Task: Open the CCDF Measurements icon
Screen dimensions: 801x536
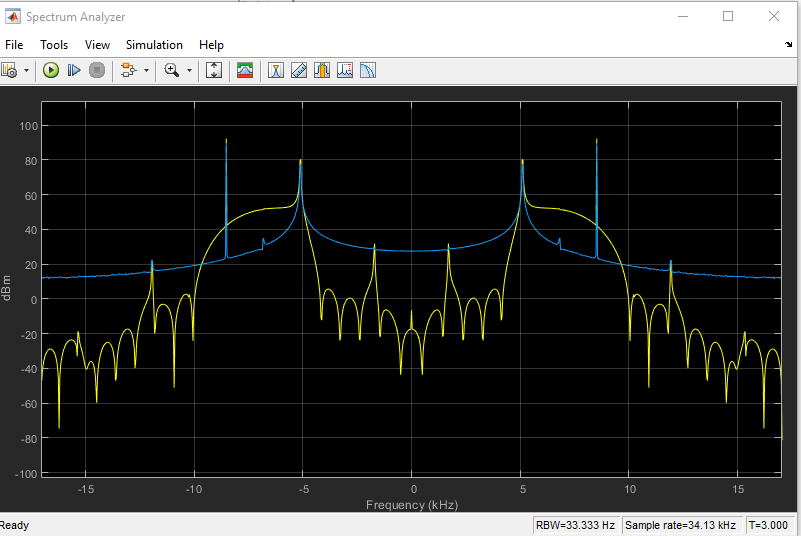Action: 368,70
